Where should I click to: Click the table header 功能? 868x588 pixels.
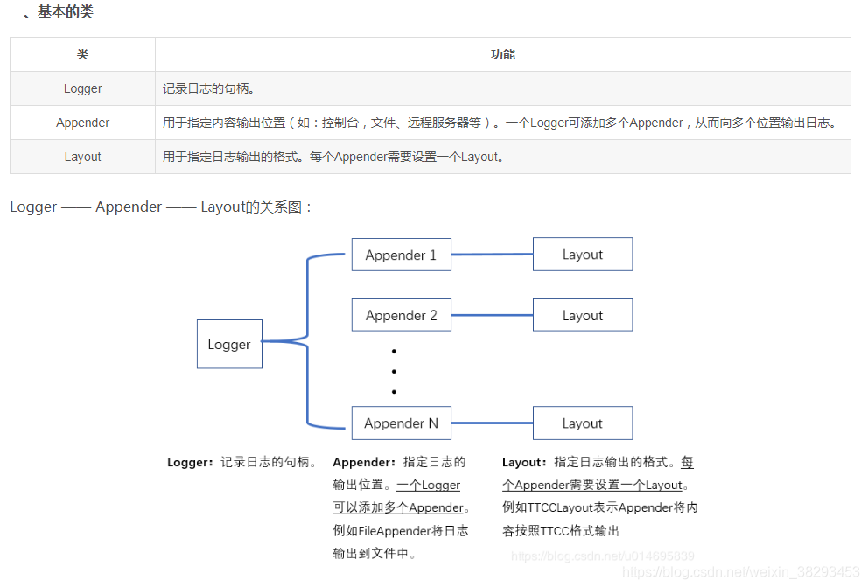(x=502, y=54)
